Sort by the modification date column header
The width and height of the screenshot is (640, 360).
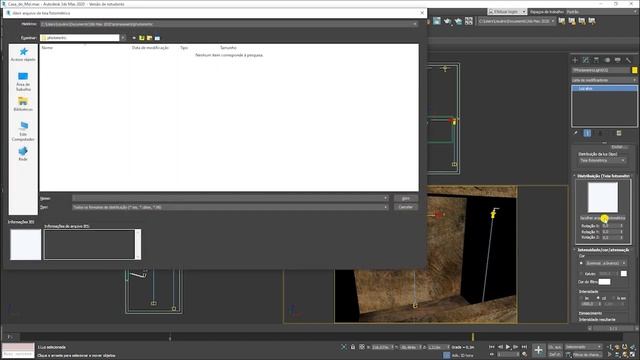(150, 48)
